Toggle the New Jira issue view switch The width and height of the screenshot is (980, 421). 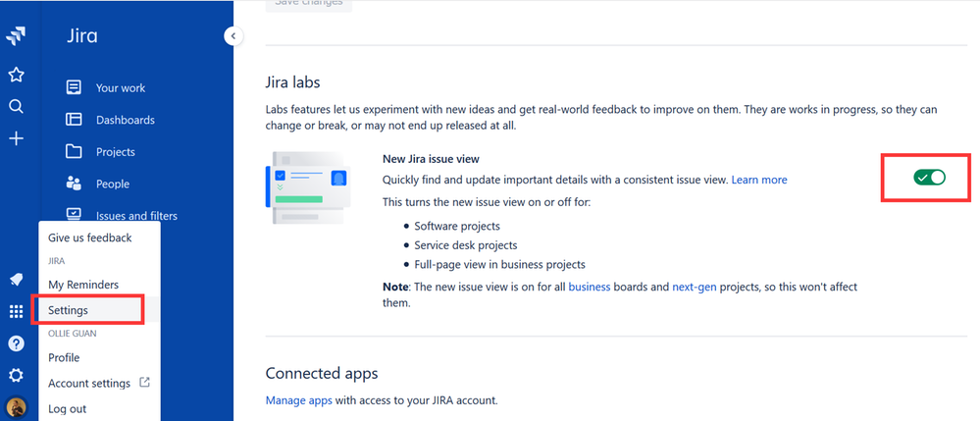pos(929,178)
